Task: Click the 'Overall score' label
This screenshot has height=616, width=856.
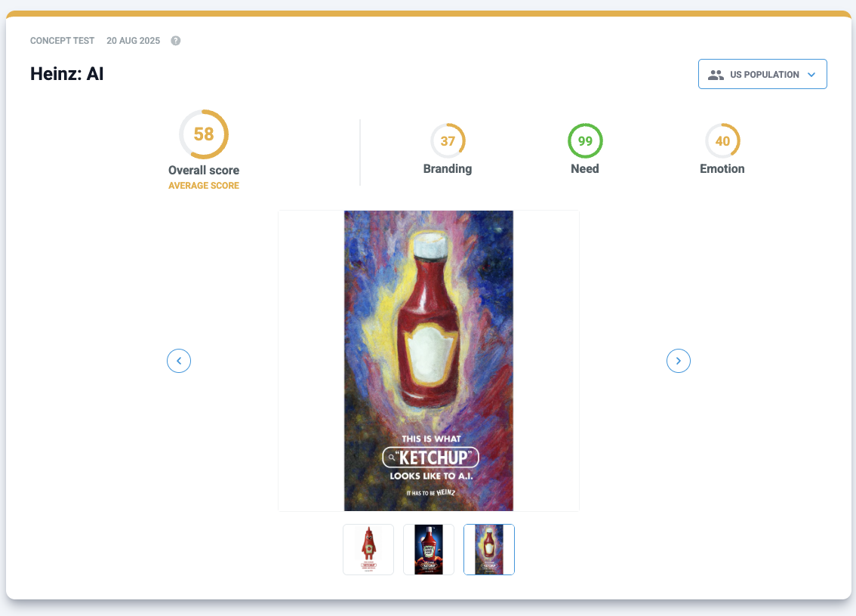Action: 204,171
